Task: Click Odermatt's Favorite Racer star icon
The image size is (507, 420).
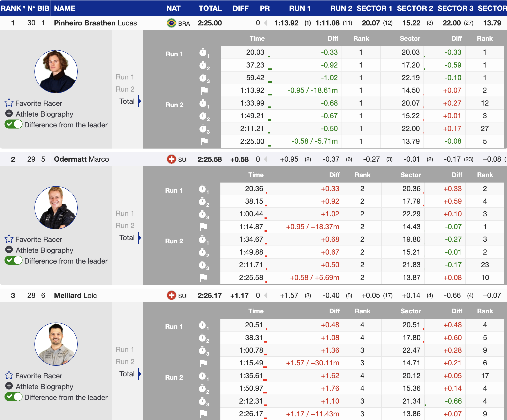Action: (x=9, y=239)
